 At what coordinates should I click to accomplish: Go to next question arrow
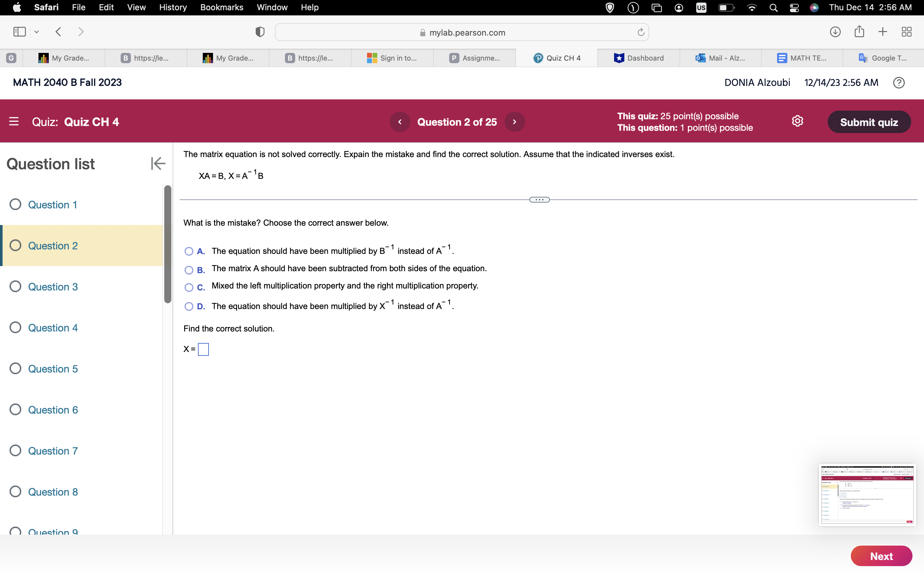514,122
